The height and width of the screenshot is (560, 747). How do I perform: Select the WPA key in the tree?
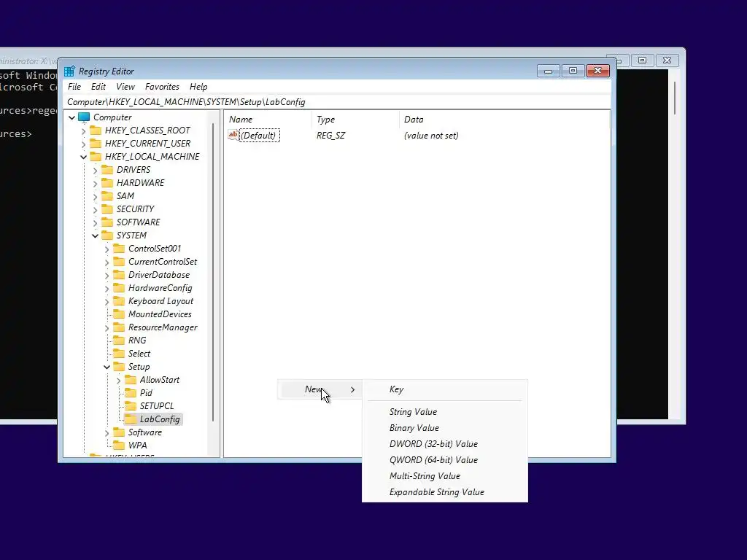[x=137, y=446]
